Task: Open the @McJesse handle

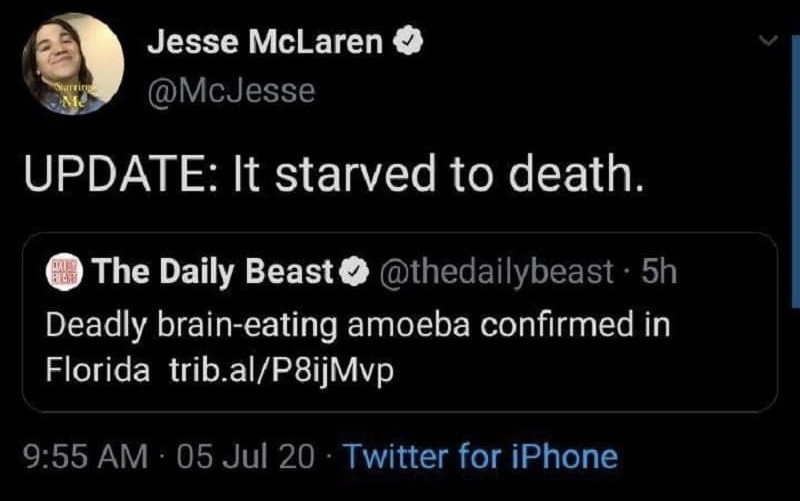Action: click(x=230, y=91)
